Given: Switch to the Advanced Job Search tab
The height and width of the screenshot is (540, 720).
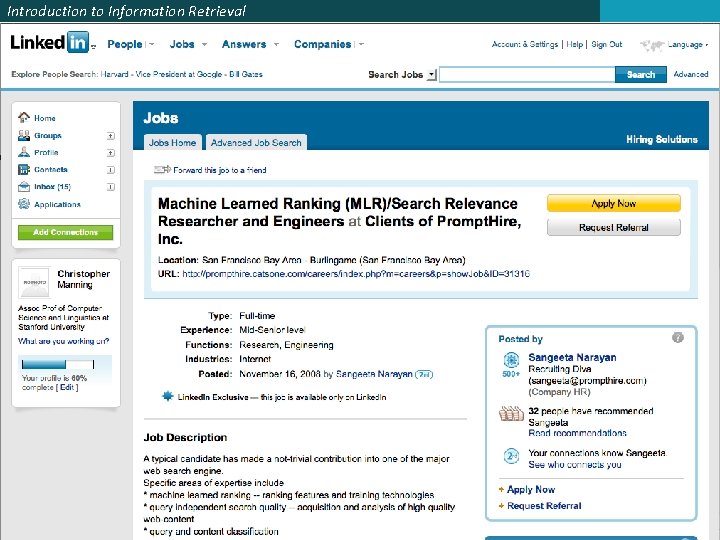Looking at the screenshot, I should coord(256,142).
